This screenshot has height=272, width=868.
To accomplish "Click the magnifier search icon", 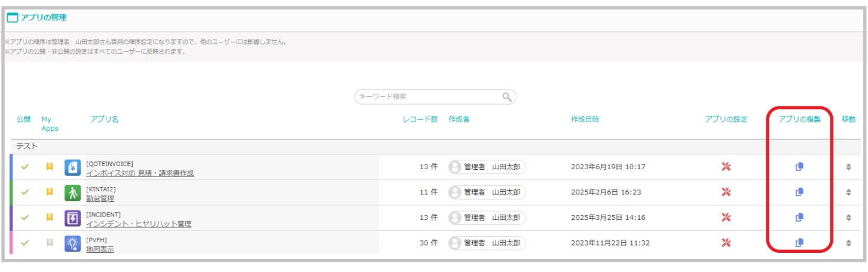I will tap(507, 97).
